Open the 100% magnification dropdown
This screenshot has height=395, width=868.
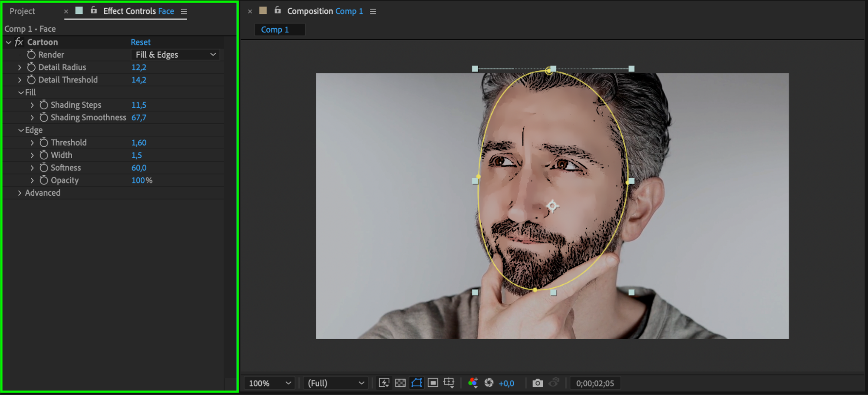coord(269,383)
